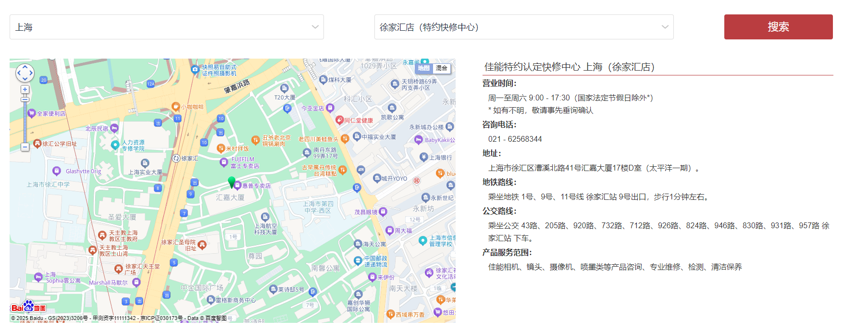Click the 老四川美蛙鱼头 restaurant icon
The height and width of the screenshot is (332, 868).
tap(345, 139)
